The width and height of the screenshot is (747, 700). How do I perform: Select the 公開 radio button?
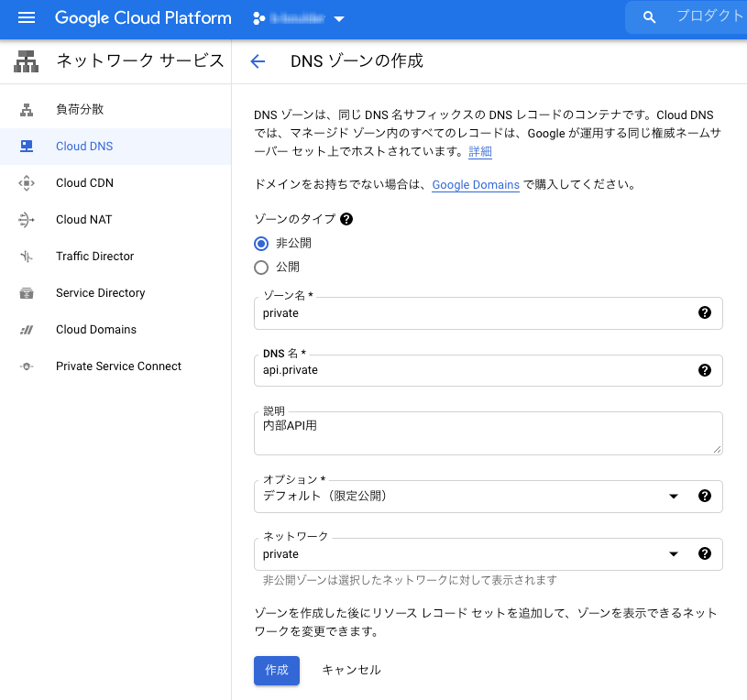[x=261, y=268]
